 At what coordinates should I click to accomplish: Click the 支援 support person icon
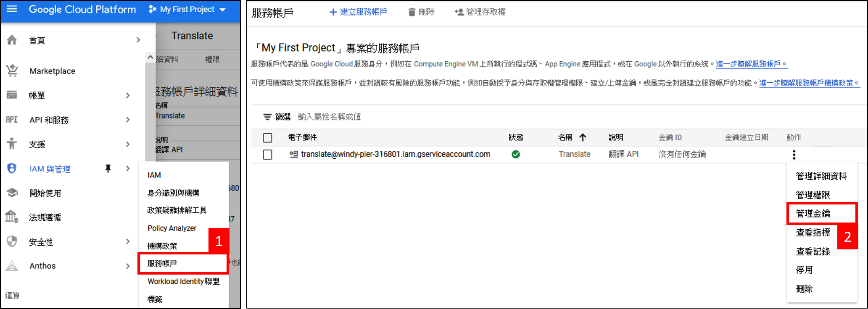(12, 144)
